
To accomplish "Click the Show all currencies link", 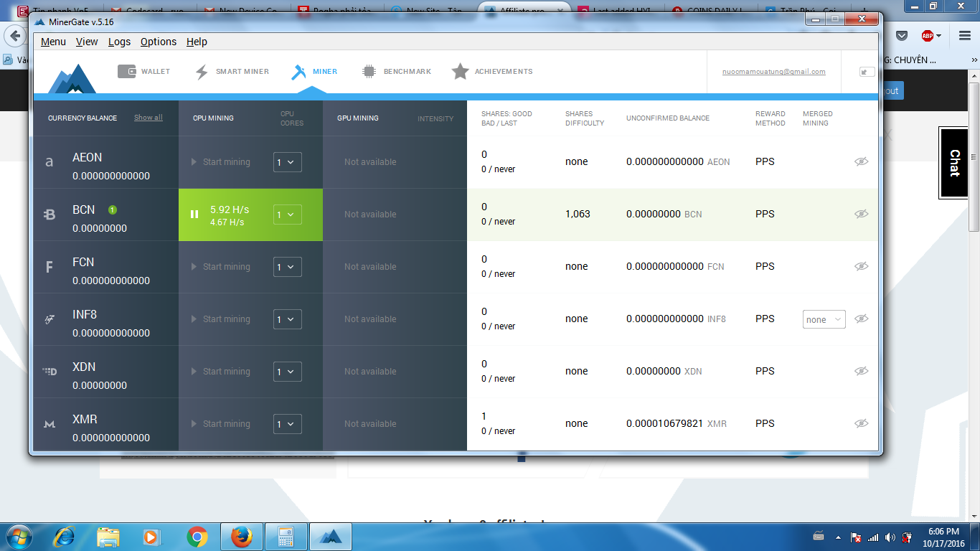I will click(148, 118).
